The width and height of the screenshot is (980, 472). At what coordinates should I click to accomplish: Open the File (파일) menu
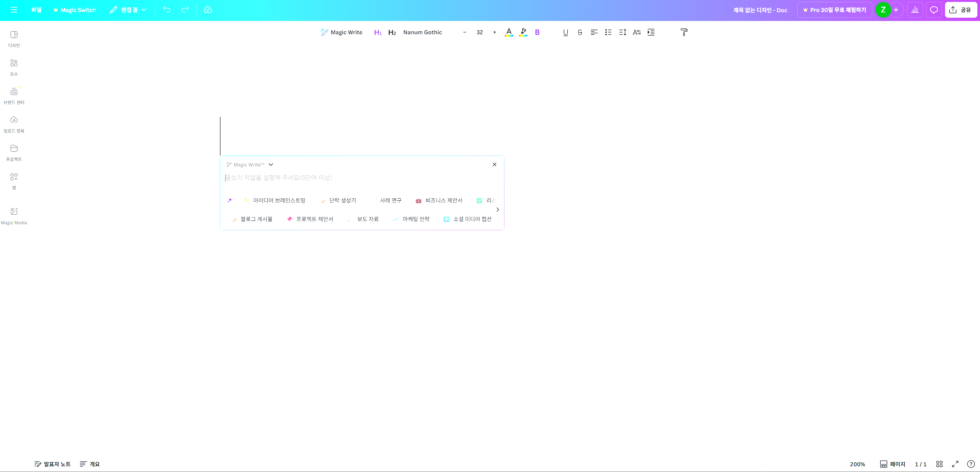pos(36,10)
